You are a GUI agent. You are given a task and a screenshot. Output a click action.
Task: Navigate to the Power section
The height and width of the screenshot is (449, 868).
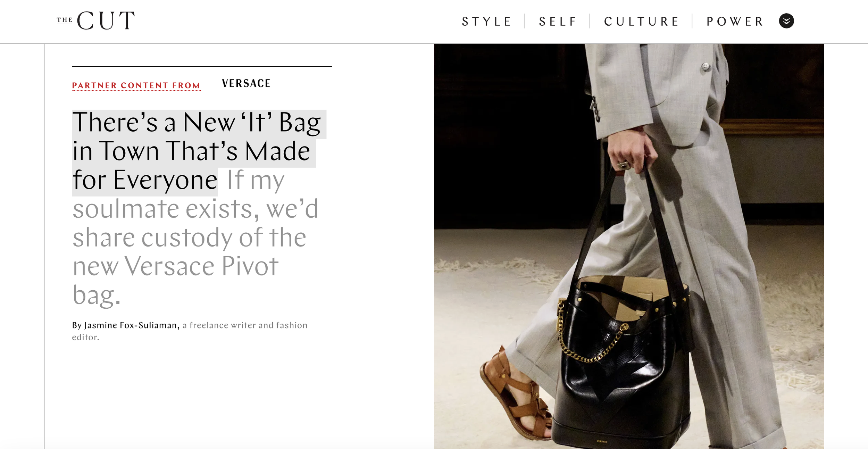(735, 22)
